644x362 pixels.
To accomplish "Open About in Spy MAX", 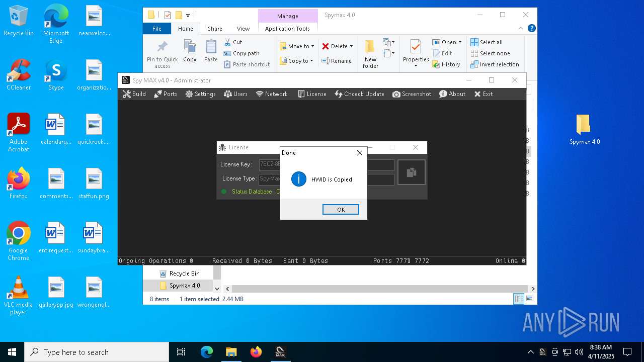I will tap(452, 94).
